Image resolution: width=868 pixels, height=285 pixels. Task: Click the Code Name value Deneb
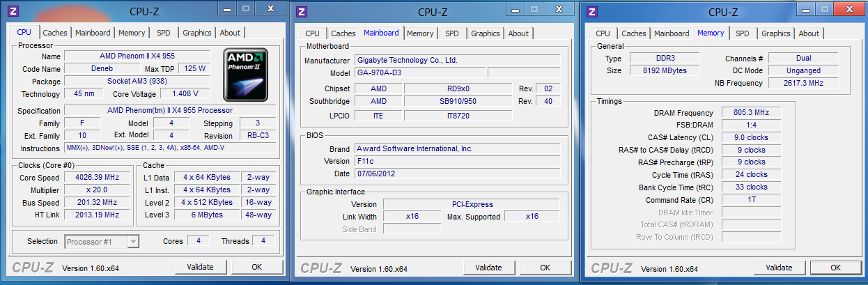102,68
